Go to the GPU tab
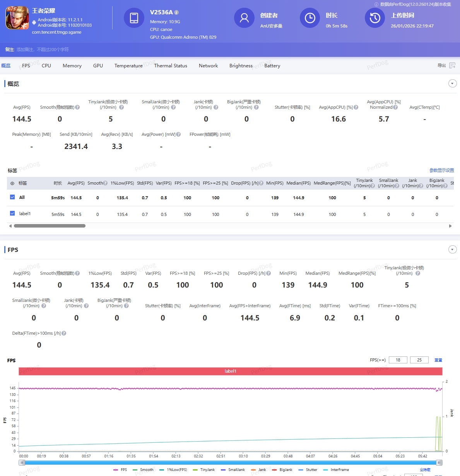This screenshot has height=476, width=460. click(98, 66)
